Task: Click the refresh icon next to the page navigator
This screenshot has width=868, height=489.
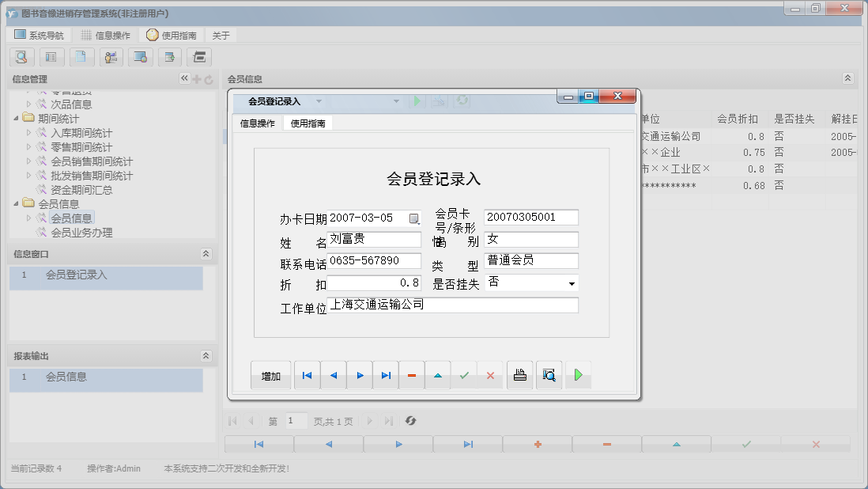Action: (410, 420)
